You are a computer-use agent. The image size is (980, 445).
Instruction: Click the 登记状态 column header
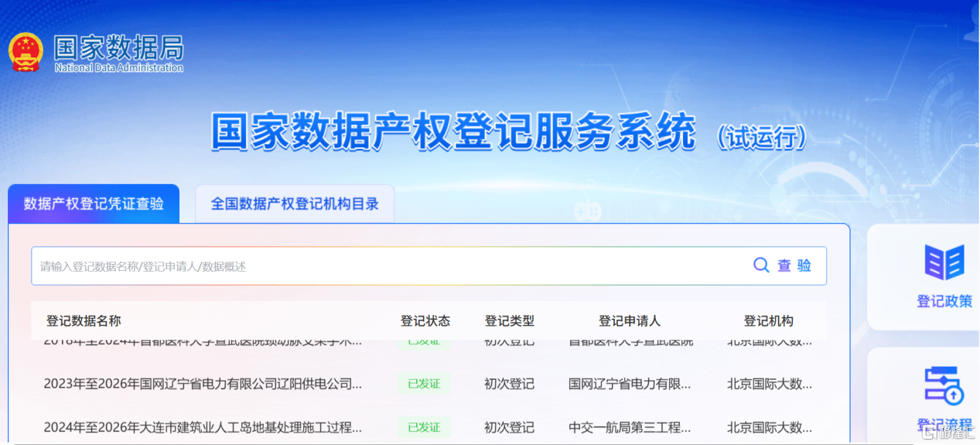click(425, 320)
